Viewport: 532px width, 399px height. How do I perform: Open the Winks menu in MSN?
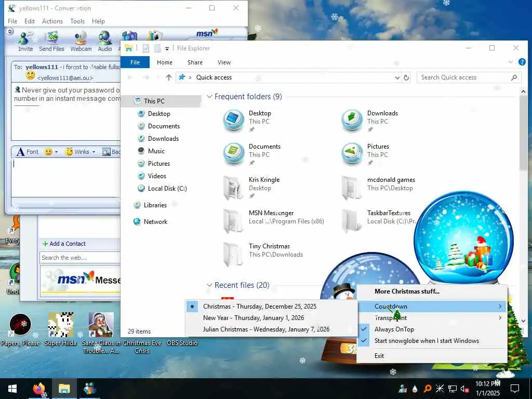77,152
